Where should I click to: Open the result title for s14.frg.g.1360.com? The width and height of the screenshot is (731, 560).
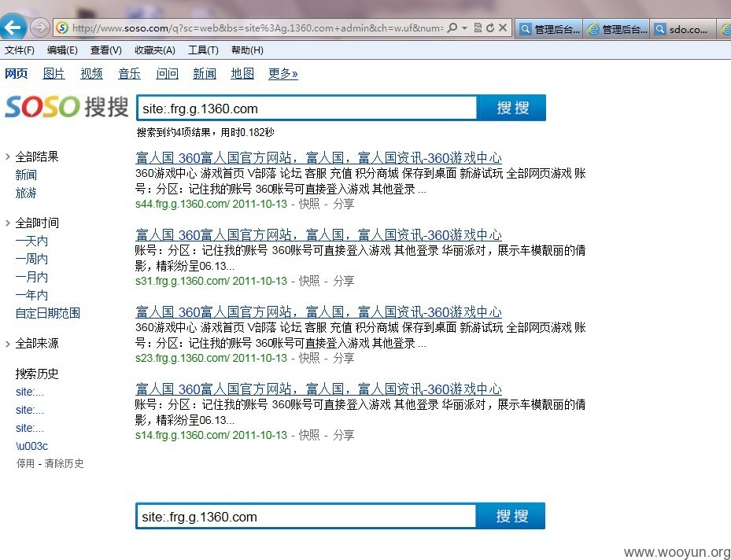319,389
